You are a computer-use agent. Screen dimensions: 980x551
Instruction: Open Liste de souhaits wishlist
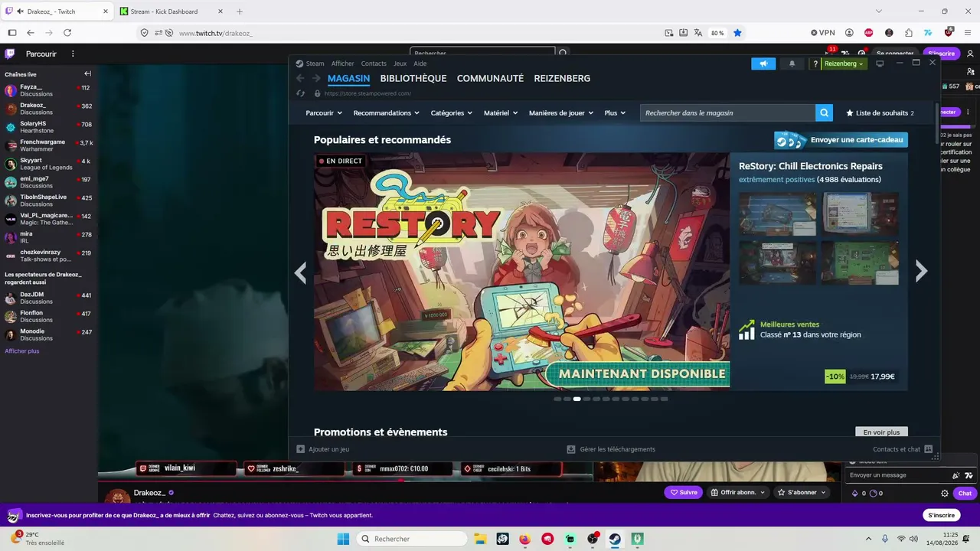(880, 112)
